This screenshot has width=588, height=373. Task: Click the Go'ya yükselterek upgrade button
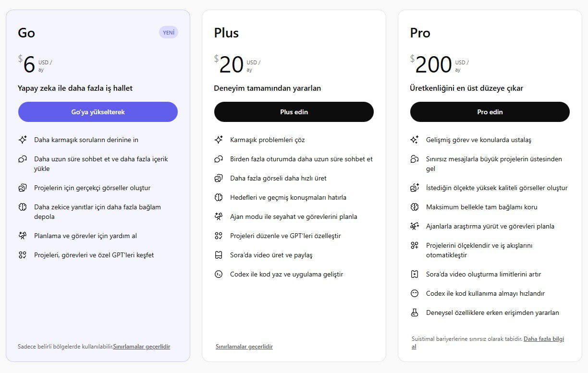coord(98,112)
